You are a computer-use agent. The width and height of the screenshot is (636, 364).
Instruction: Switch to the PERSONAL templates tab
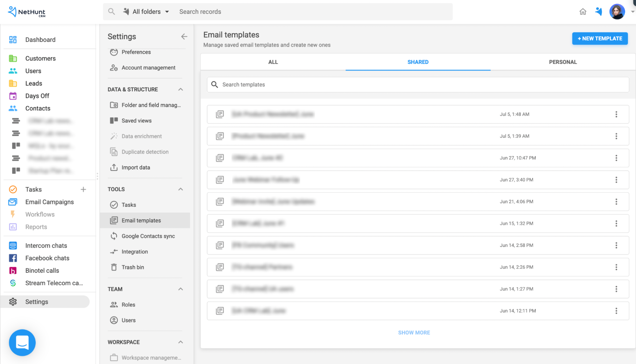click(x=563, y=62)
